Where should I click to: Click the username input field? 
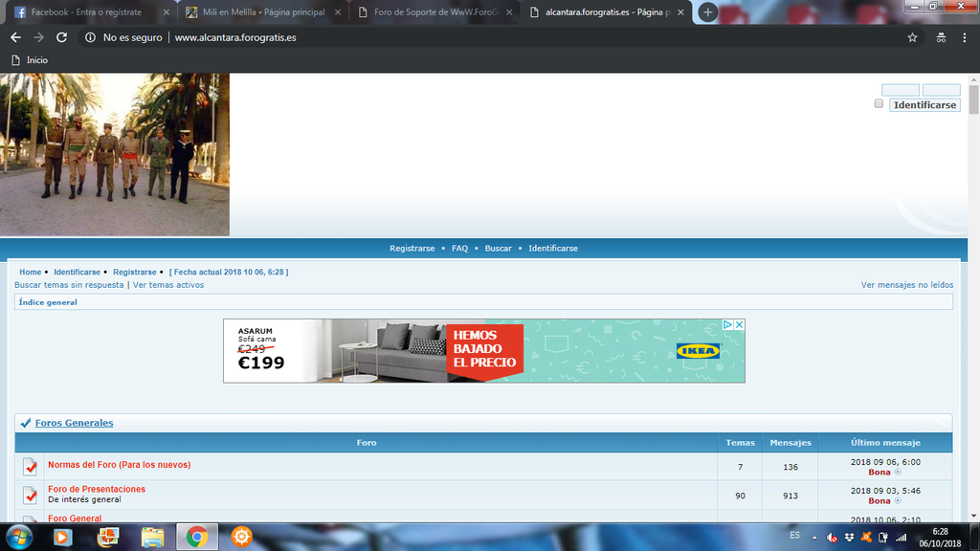click(900, 90)
